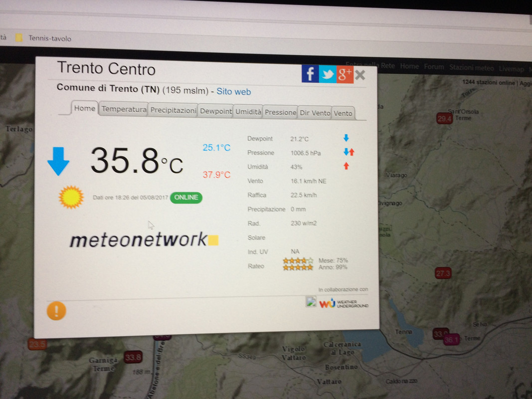
Task: Click Home in the site navigation
Action: 409,66
